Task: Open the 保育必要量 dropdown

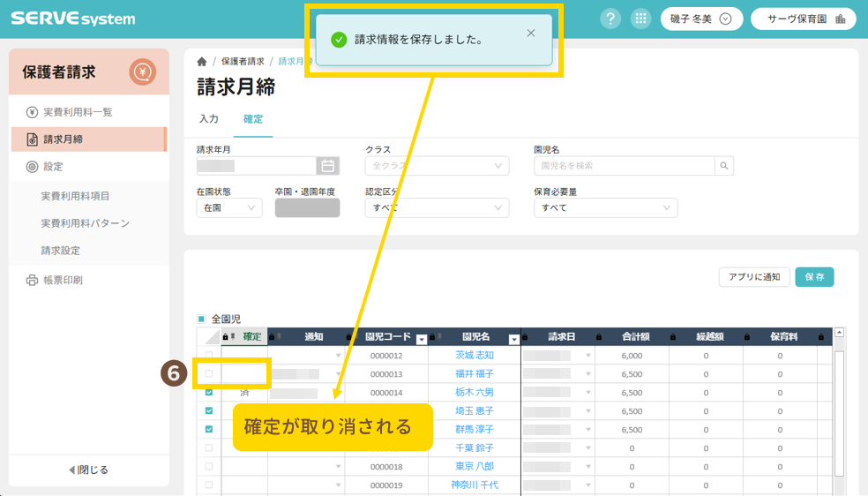Action: click(605, 207)
